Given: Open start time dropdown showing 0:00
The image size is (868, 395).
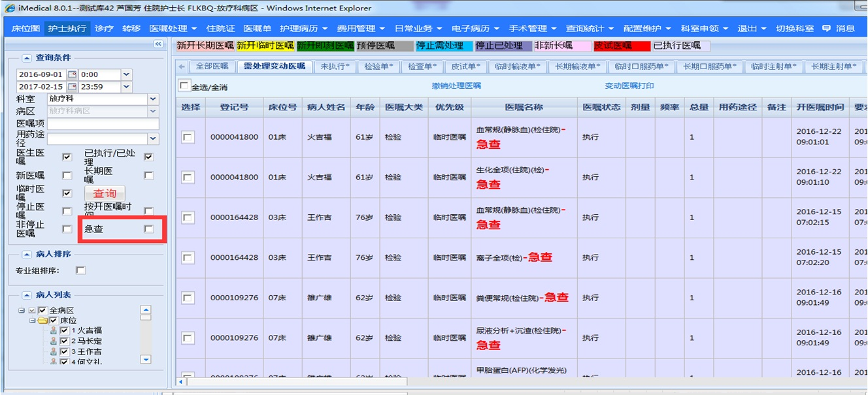Looking at the screenshot, I should point(126,74).
